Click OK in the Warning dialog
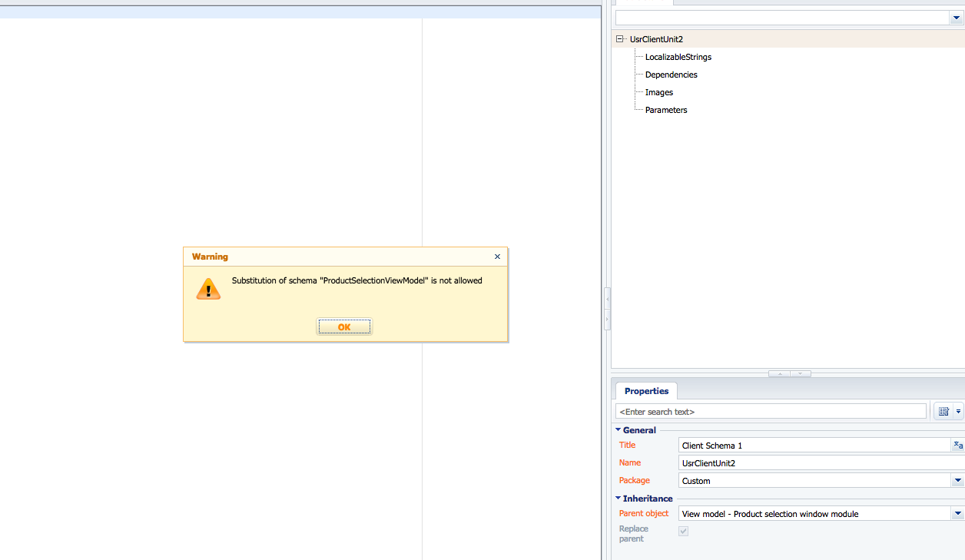Image resolution: width=965 pixels, height=560 pixels. (344, 327)
